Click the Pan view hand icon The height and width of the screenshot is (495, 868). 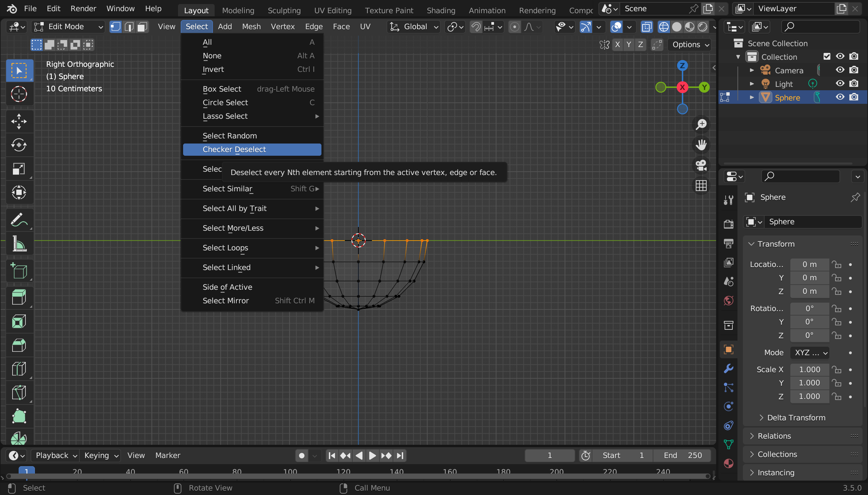701,145
